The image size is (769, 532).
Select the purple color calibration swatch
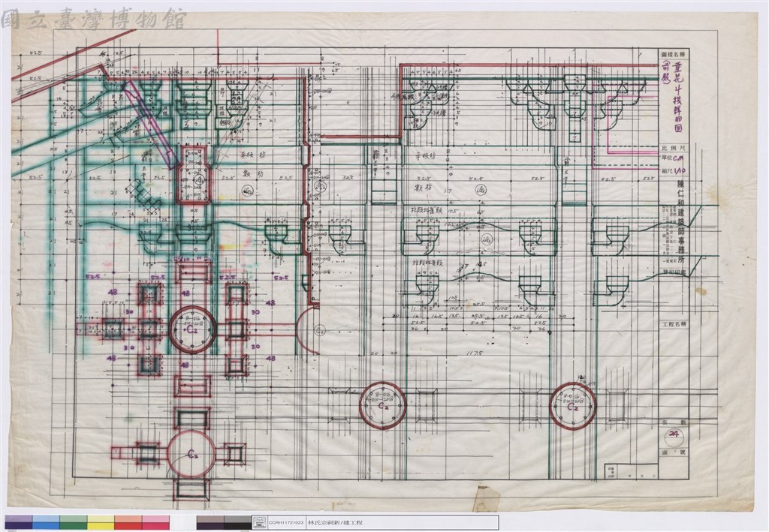[x=19, y=522]
